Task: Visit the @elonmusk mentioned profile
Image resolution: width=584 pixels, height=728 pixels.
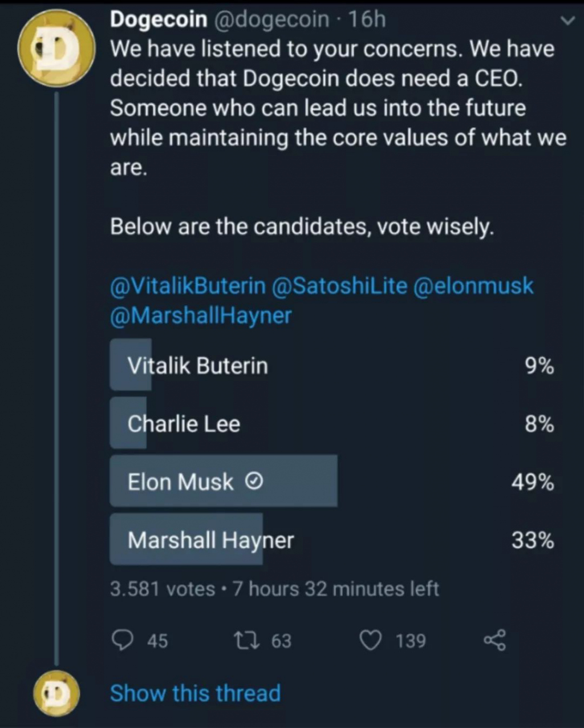Action: coord(472,286)
